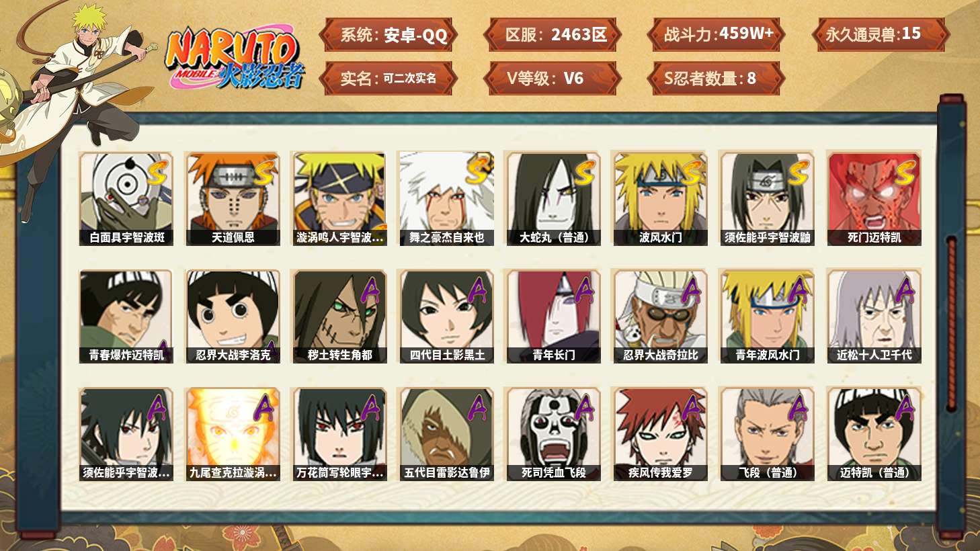Choose the 忍界大战奇拉比 portrait
980x551 pixels.
click(x=660, y=317)
